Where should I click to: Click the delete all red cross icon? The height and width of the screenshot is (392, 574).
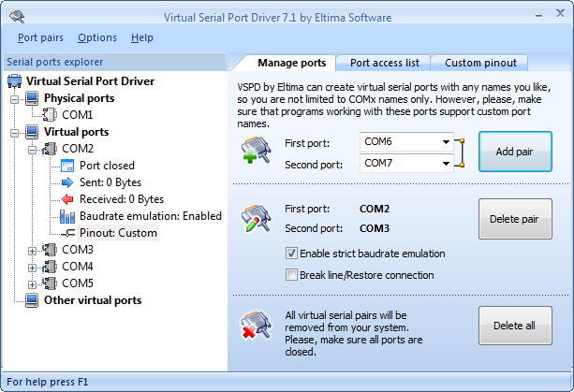tap(256, 326)
